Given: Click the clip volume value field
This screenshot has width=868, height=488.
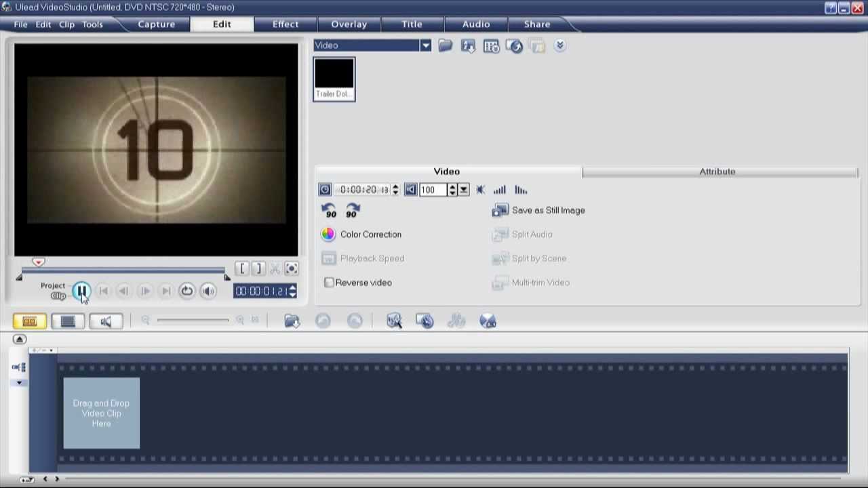Looking at the screenshot, I should pos(433,190).
